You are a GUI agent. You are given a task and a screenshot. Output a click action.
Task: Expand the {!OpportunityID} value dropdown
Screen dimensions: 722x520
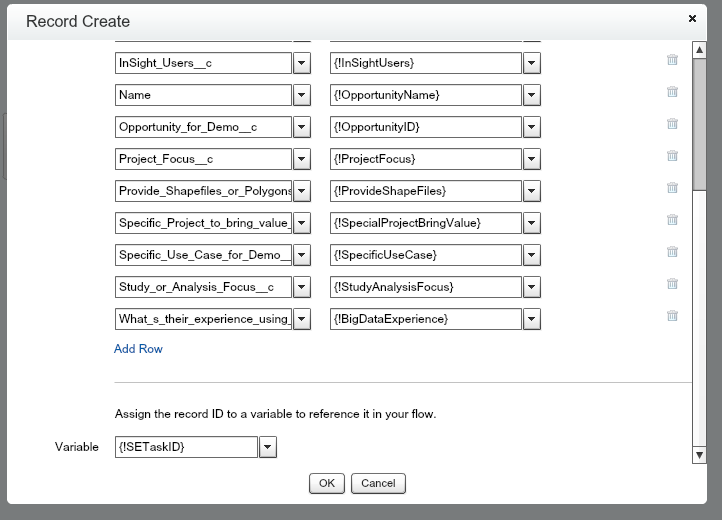click(532, 127)
